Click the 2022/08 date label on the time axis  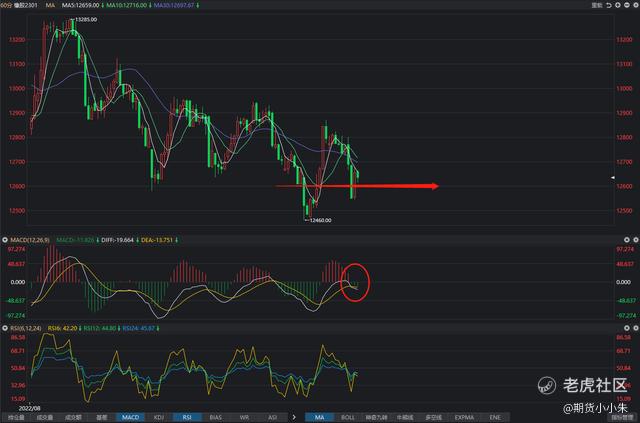click(29, 408)
